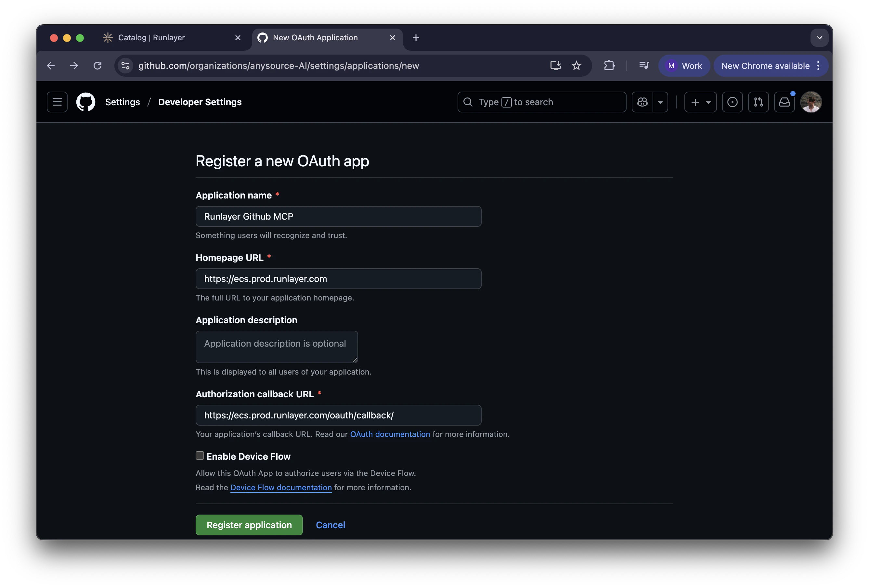This screenshot has width=869, height=588.
Task: Expand the Copilot dropdown arrow
Action: tap(660, 102)
